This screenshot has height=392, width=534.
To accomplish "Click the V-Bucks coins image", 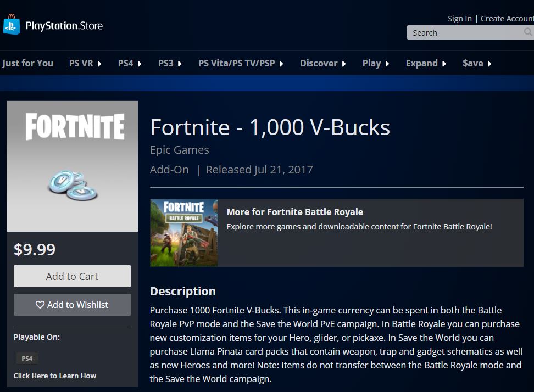I will pyautogui.click(x=73, y=186).
